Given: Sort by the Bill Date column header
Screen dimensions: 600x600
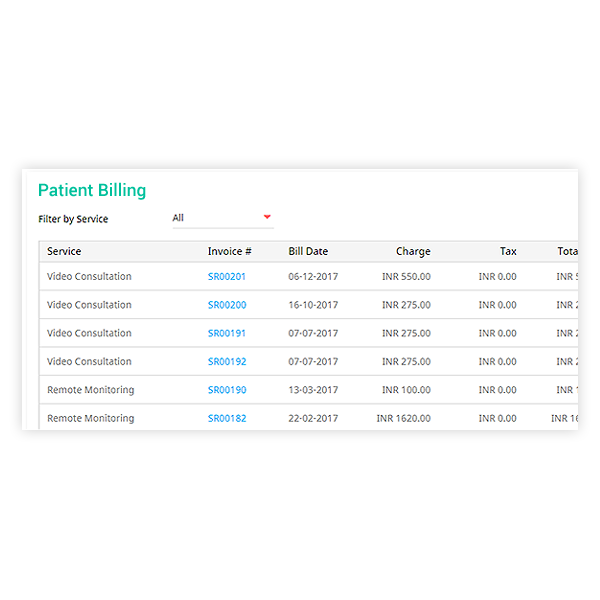Looking at the screenshot, I should (x=308, y=252).
